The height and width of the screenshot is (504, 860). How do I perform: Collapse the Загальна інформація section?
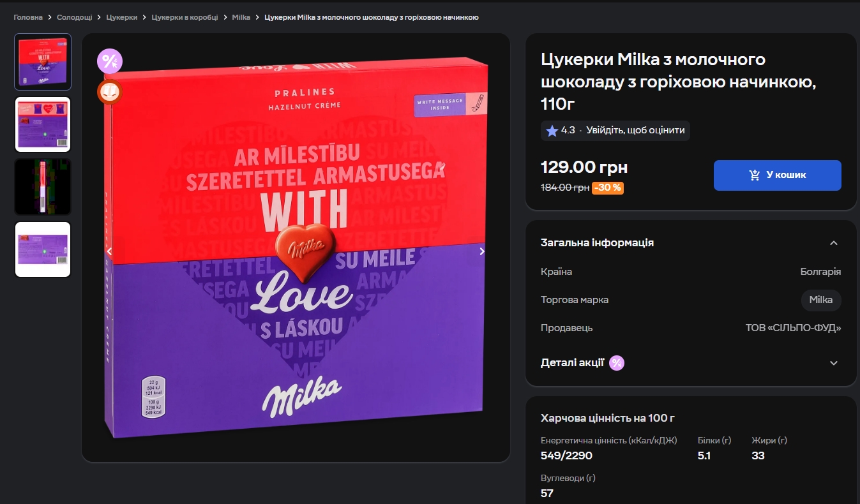833,243
